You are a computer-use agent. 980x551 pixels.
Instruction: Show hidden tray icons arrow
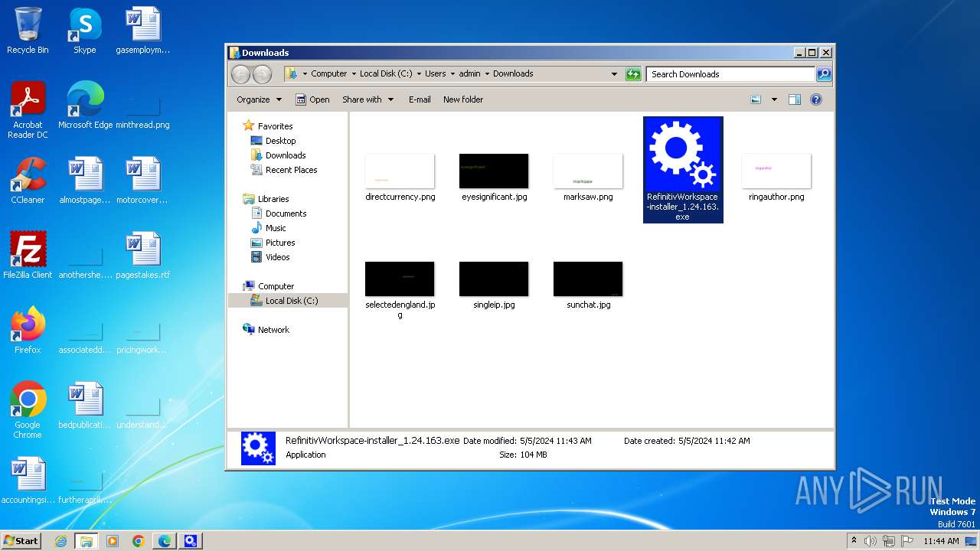854,541
